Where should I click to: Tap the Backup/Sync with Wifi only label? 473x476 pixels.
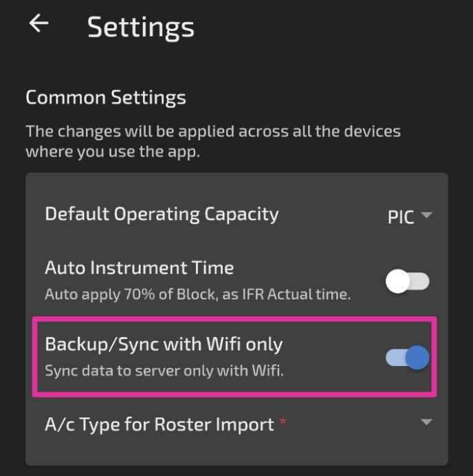164,345
